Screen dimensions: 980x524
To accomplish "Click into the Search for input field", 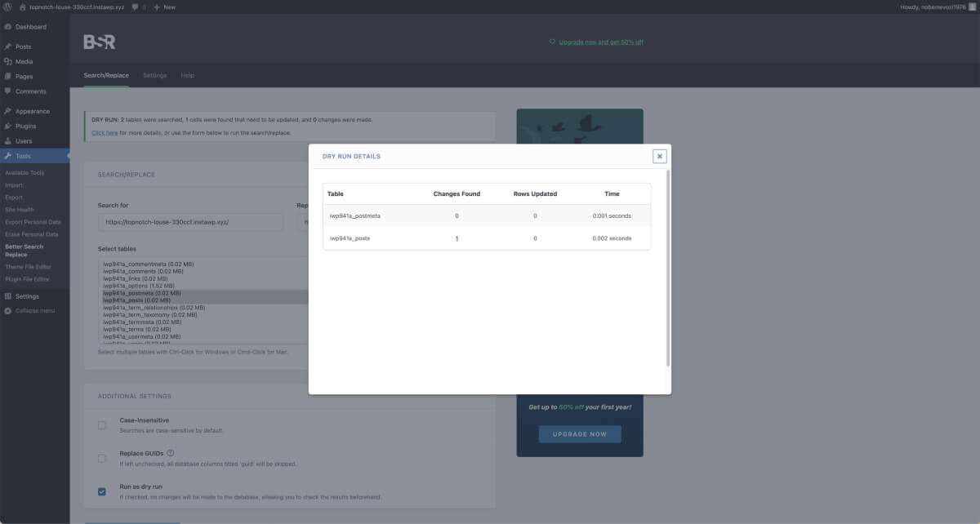I will (x=190, y=222).
